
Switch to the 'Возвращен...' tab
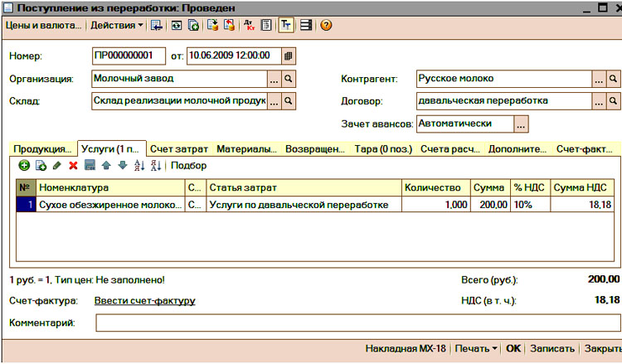tap(315, 149)
